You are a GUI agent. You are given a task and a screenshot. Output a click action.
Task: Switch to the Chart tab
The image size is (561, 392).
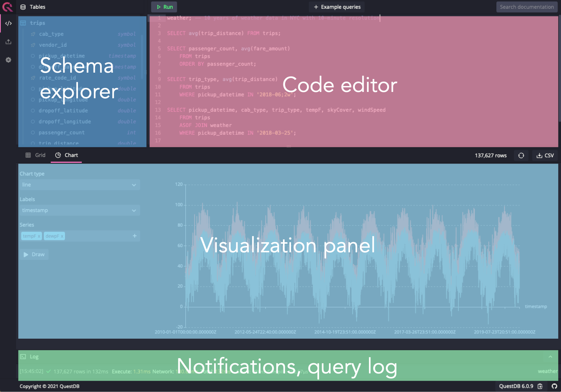tap(66, 155)
